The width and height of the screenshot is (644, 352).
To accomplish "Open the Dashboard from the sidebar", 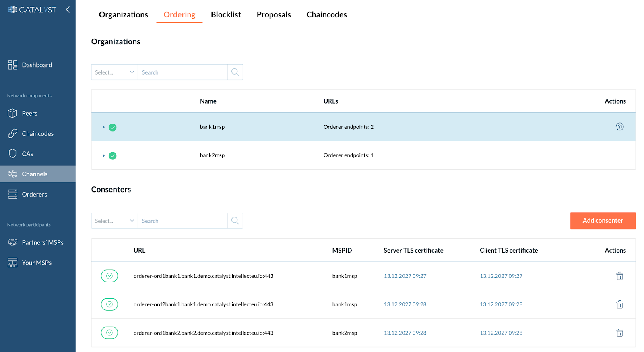I will pyautogui.click(x=37, y=65).
